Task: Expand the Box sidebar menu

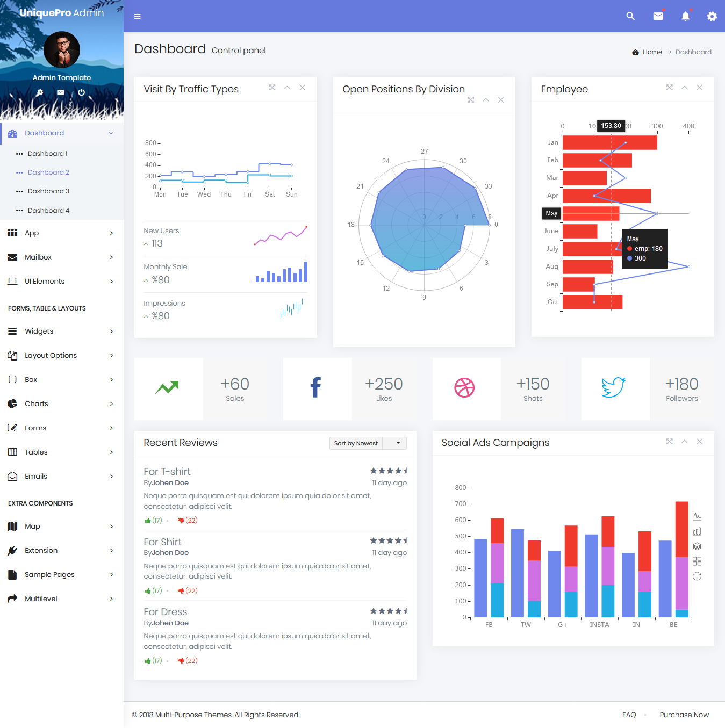Action: [62, 380]
